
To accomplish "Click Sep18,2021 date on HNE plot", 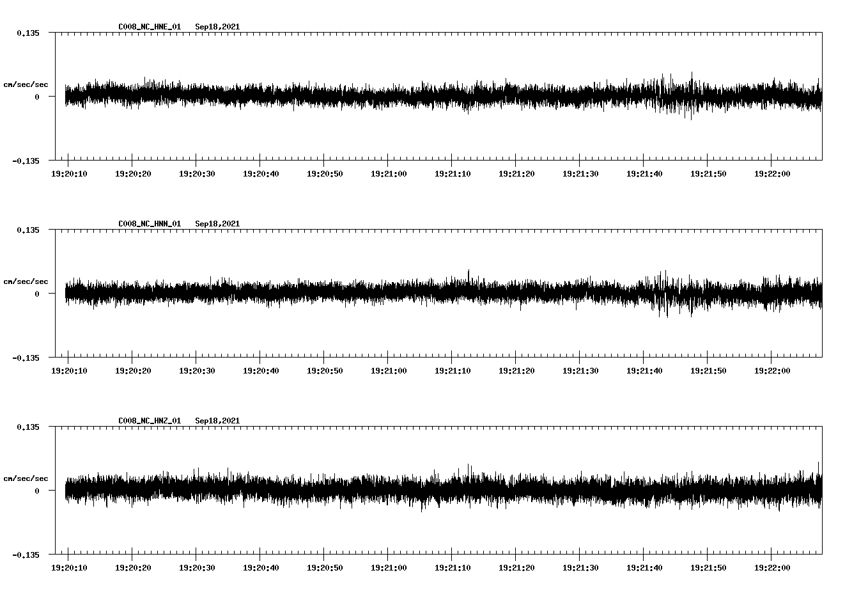I will click(x=217, y=27).
